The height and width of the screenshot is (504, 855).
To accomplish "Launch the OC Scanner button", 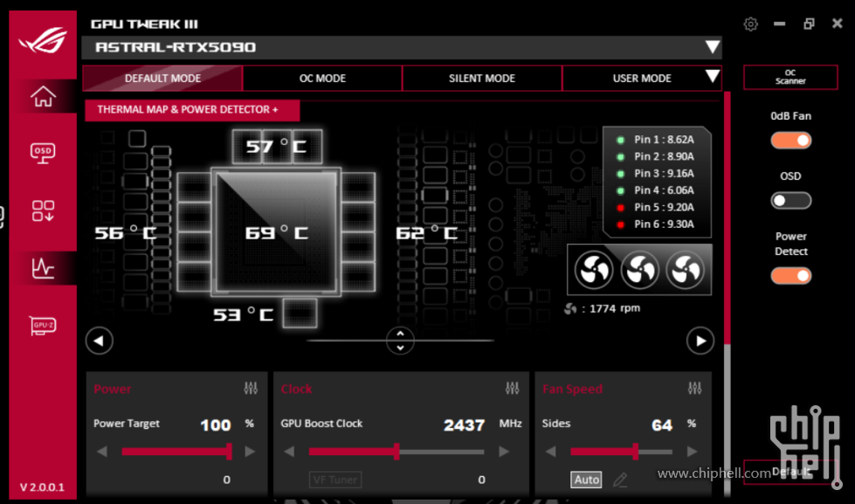I will pyautogui.click(x=790, y=78).
